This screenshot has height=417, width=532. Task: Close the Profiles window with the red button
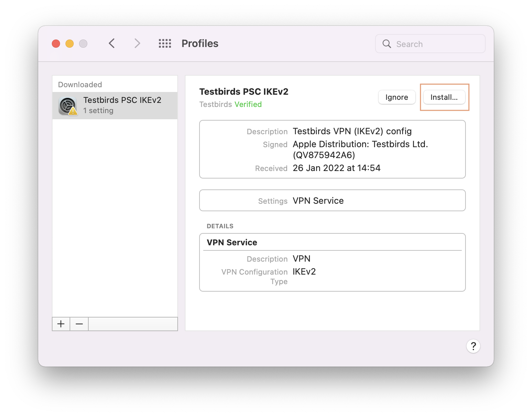coord(56,44)
